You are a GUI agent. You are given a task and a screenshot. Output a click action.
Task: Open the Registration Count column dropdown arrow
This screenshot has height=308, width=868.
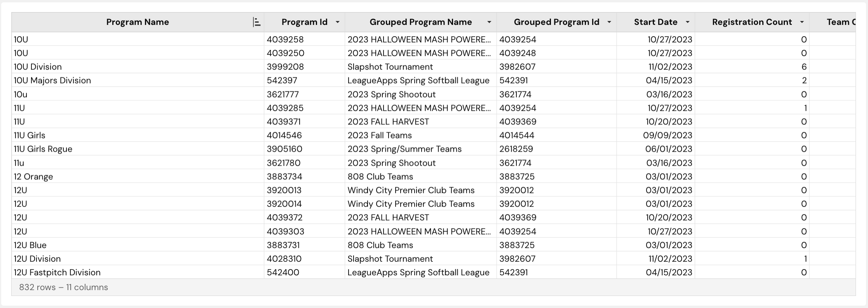pyautogui.click(x=802, y=22)
